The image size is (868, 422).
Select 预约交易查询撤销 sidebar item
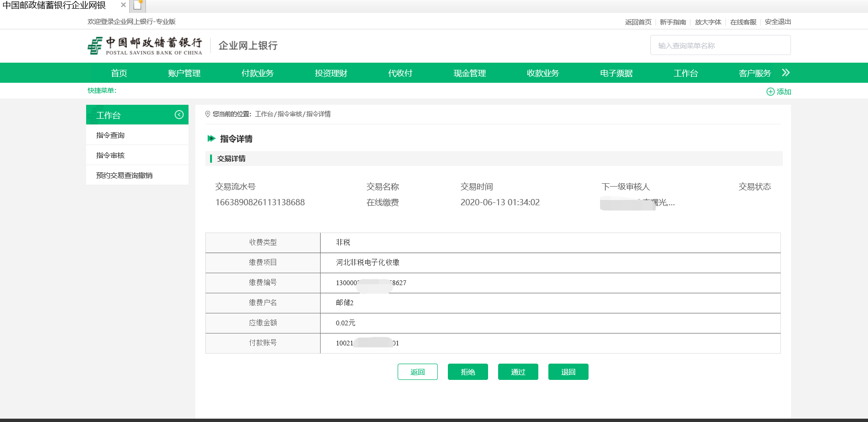(124, 176)
